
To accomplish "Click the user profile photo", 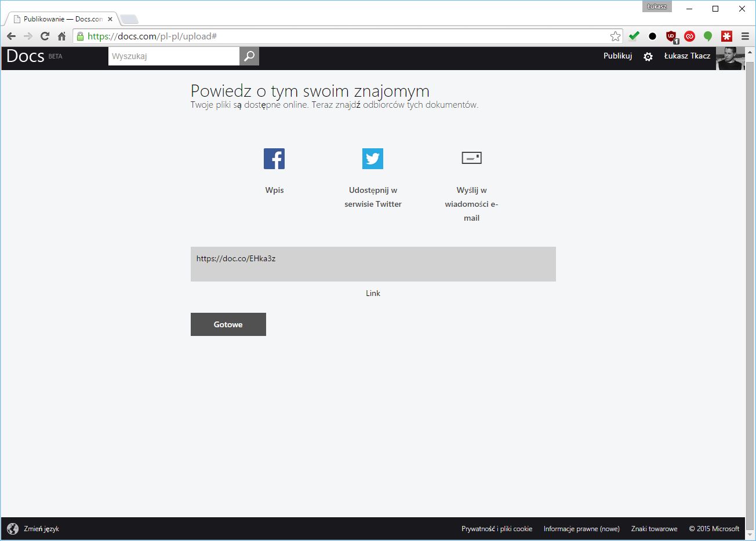I will pos(730,59).
